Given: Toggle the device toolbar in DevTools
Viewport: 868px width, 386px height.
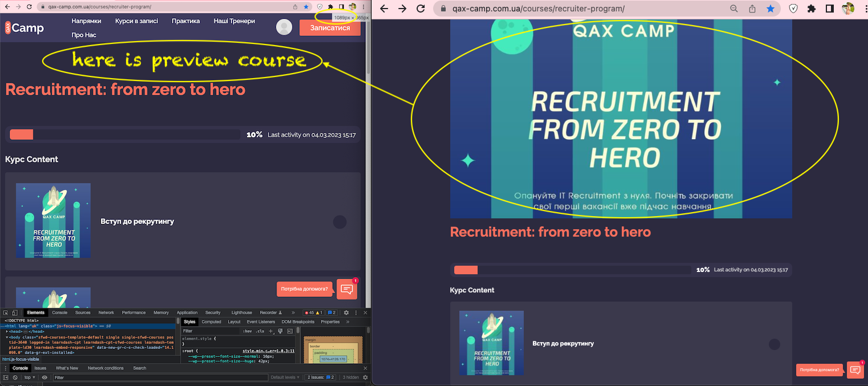Looking at the screenshot, I should click(x=15, y=312).
